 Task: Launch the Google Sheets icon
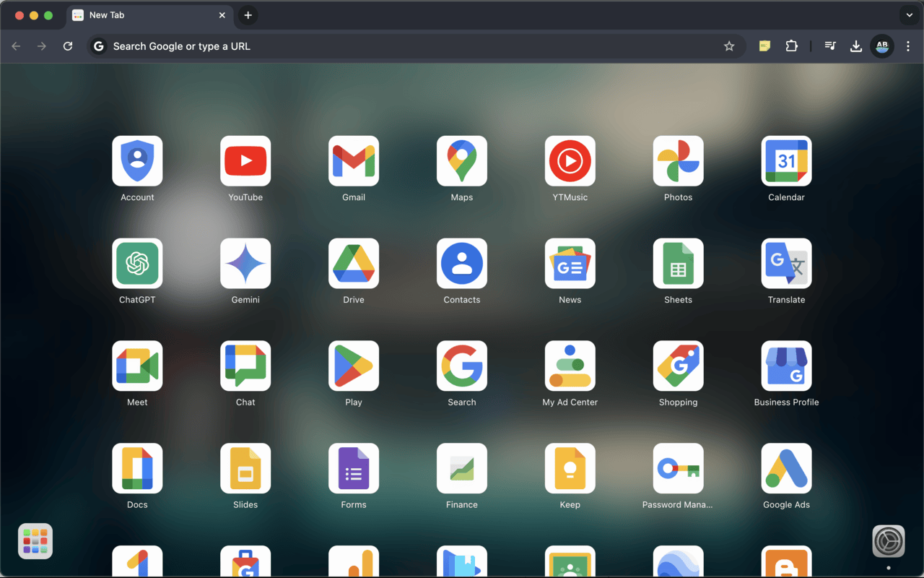coord(679,264)
